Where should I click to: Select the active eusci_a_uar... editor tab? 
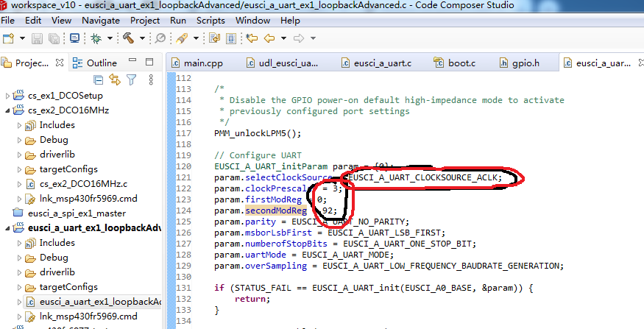[598, 63]
